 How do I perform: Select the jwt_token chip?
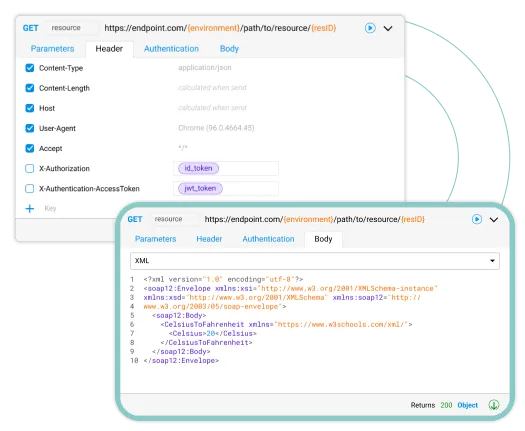point(200,189)
